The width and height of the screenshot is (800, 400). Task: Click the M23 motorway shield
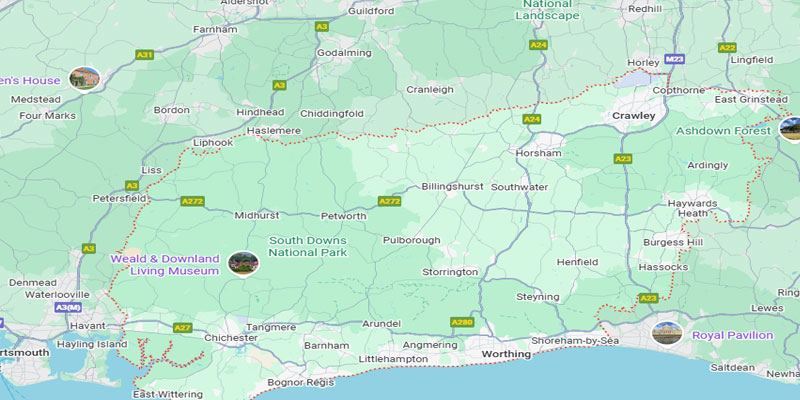coord(674,60)
